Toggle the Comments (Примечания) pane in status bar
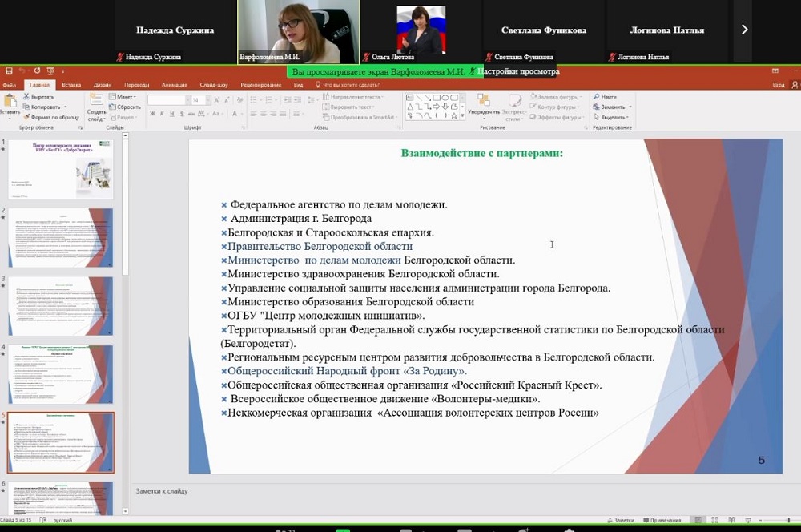801x532 pixels. pos(661,519)
